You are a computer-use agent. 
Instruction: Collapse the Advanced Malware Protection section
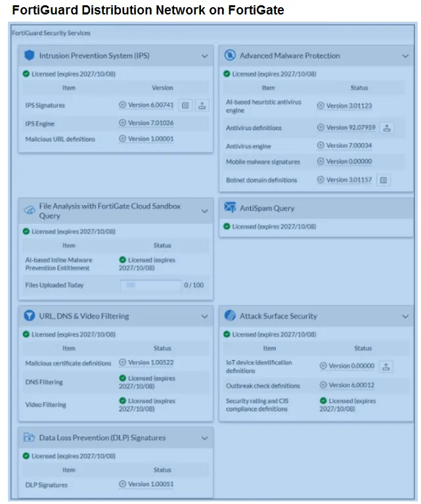pos(405,56)
